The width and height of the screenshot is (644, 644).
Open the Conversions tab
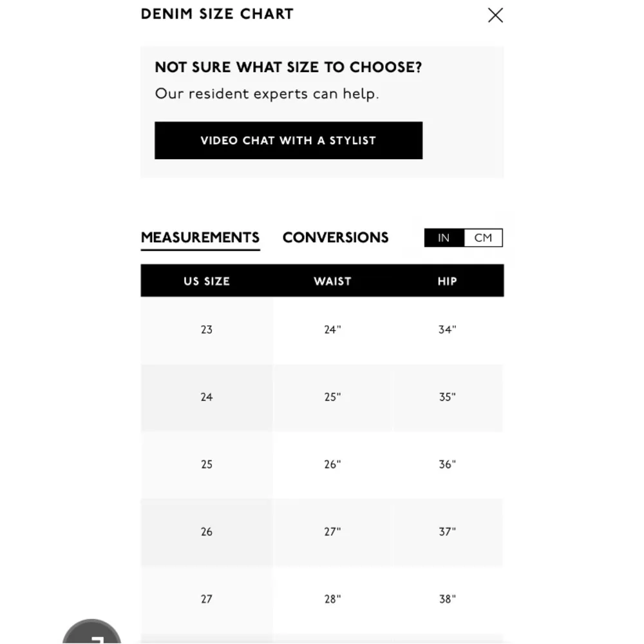point(336,238)
